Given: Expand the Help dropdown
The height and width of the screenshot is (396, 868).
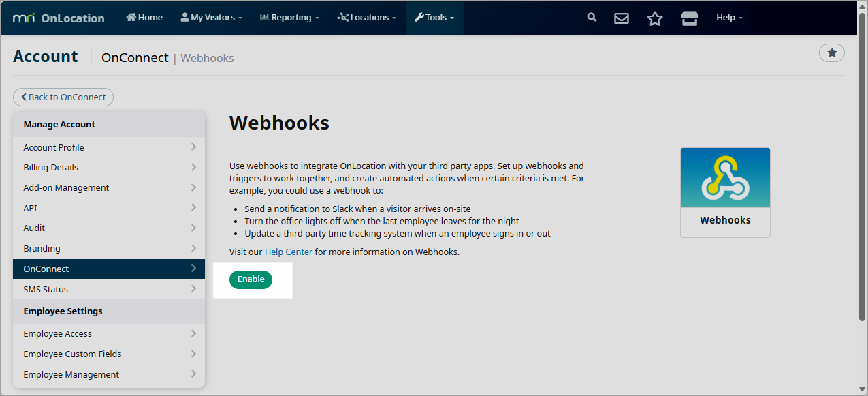Looking at the screenshot, I should (x=729, y=18).
